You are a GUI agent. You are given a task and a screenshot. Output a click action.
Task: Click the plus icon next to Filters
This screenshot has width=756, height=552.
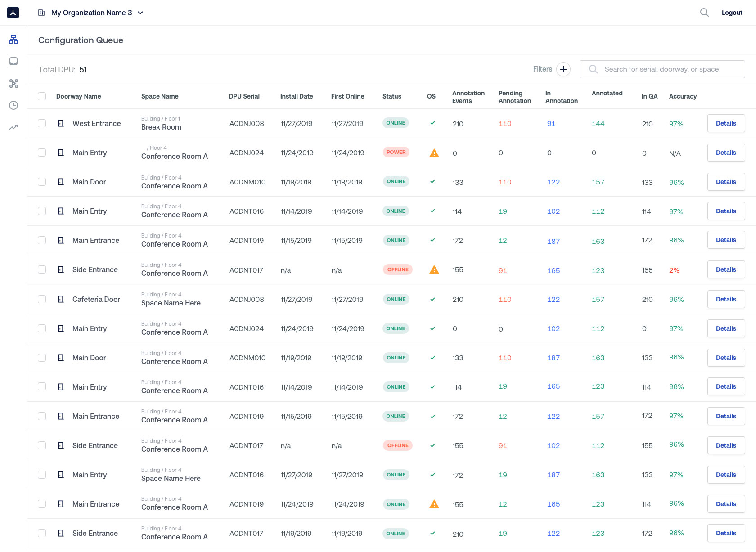coord(563,69)
